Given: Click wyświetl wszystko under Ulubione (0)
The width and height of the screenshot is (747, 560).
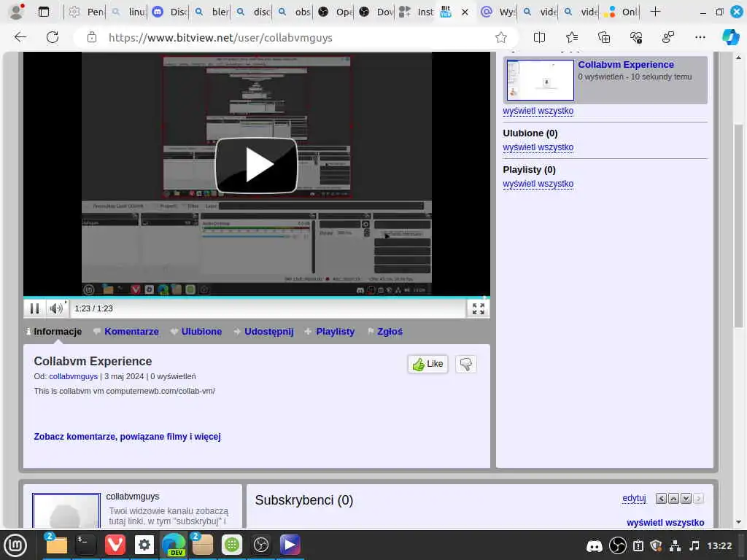Looking at the screenshot, I should (x=538, y=147).
